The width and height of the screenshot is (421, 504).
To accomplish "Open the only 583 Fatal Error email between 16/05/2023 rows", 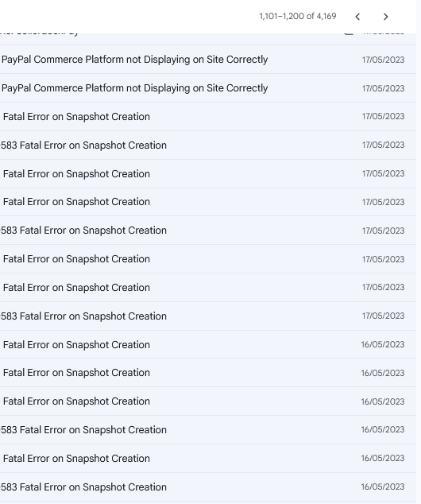I will click(208, 430).
